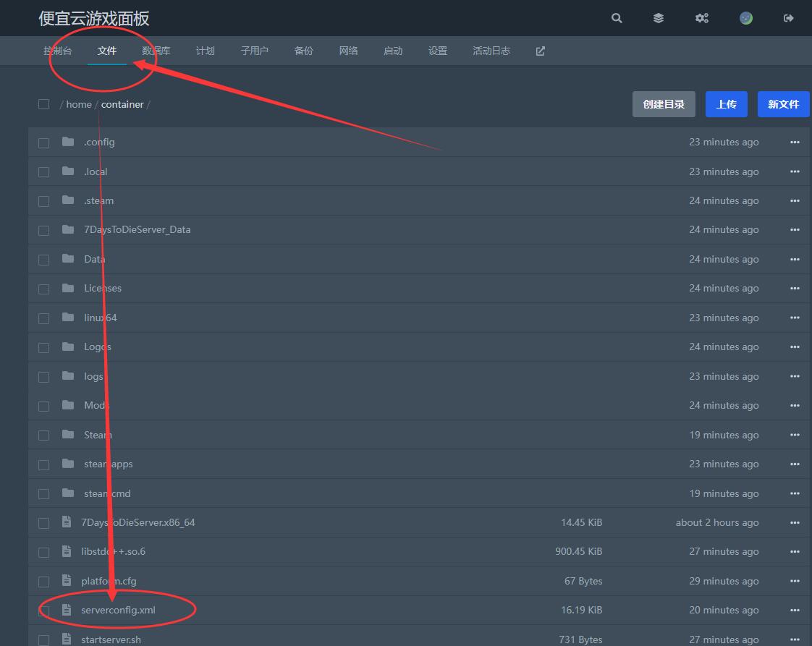Check the .config folder checkbox
Viewport: 812px width, 646px height.
(44, 143)
